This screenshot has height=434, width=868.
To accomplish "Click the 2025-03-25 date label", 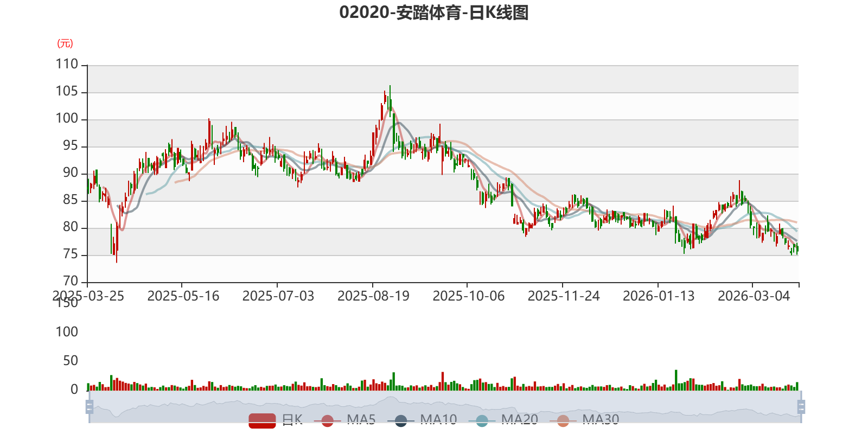I will pos(88,296).
